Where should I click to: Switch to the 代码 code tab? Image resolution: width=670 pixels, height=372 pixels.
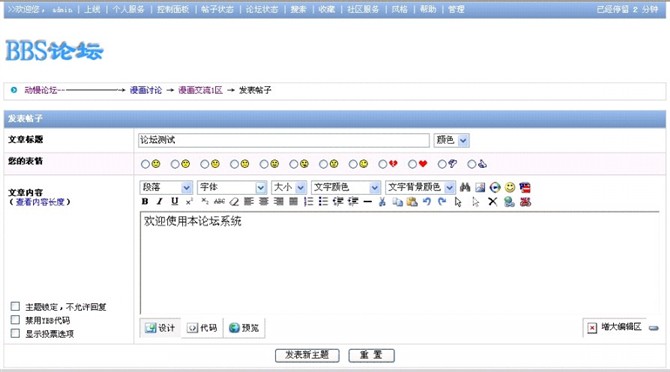202,328
